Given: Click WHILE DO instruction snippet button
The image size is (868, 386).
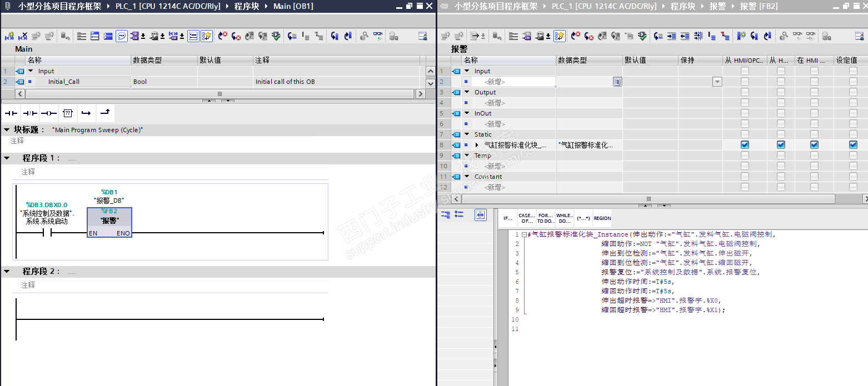Looking at the screenshot, I should pyautogui.click(x=565, y=218).
